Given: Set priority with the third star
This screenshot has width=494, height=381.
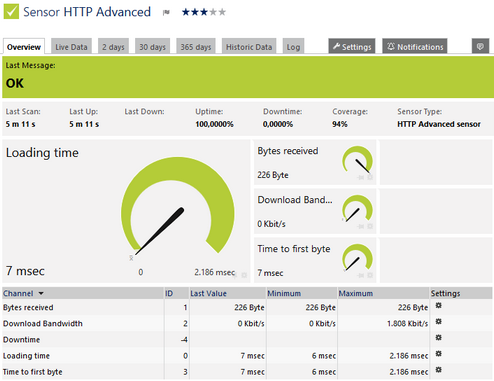Looking at the screenshot, I should [x=204, y=12].
